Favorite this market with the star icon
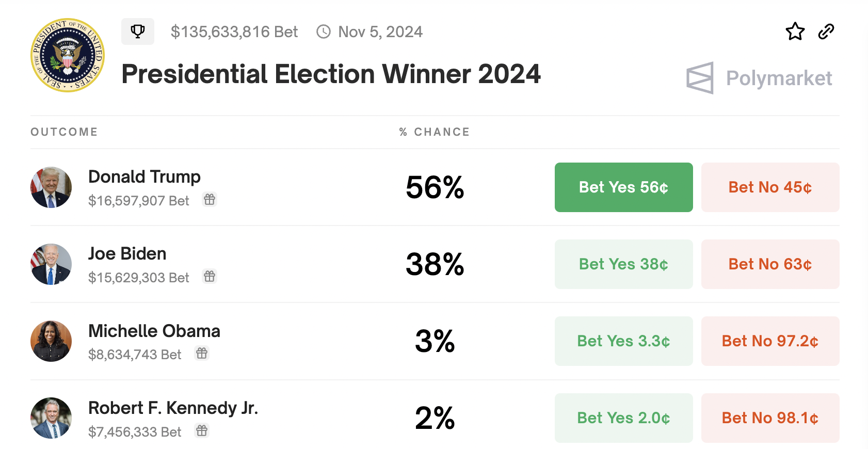The width and height of the screenshot is (868, 449). (x=795, y=31)
